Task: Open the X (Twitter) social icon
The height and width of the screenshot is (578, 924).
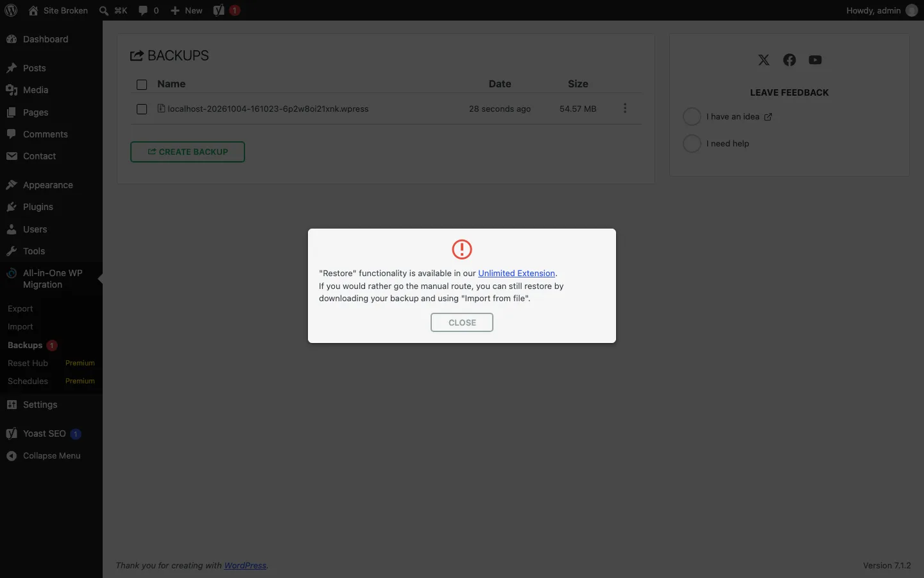Action: (x=764, y=60)
